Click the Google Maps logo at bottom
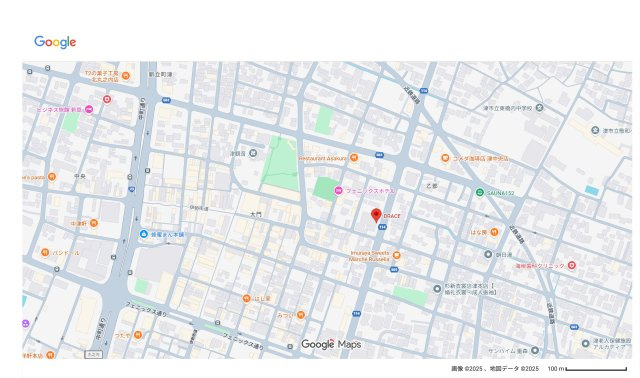Image resolution: width=640 pixels, height=378 pixels. tap(331, 345)
